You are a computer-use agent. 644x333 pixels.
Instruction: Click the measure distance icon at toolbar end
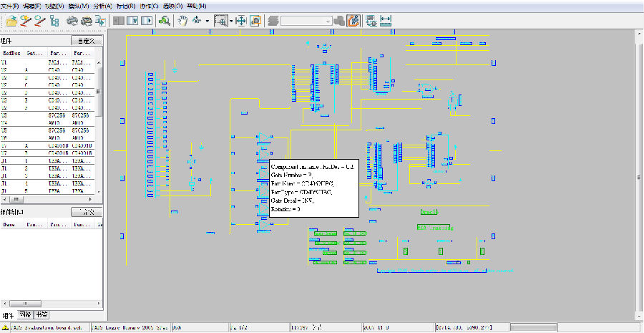tap(386, 21)
